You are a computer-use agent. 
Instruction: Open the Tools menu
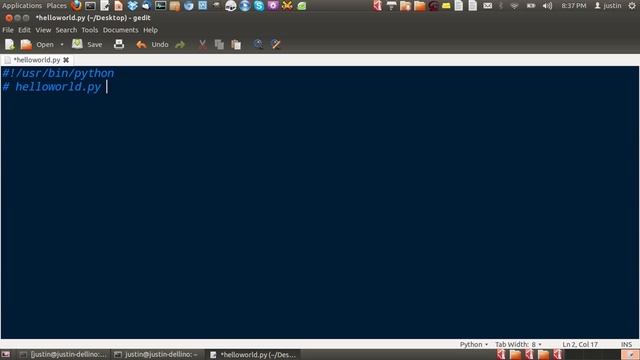[x=89, y=30]
